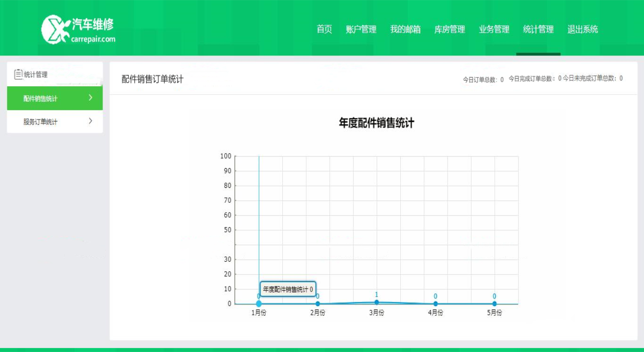Viewport: 644px width, 352px height.
Task: Select 服务订单统计 in the sidebar
Action: [55, 121]
